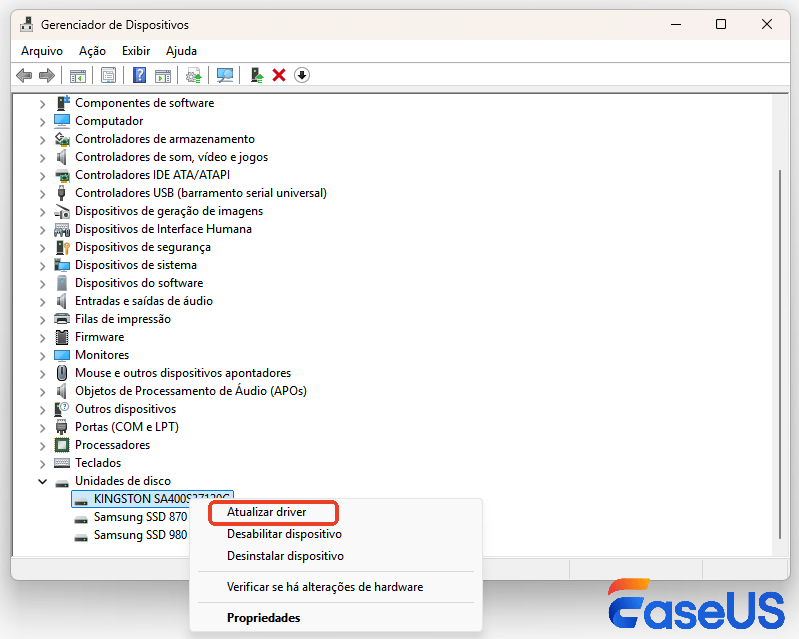
Task: Click the red X uninstall device icon
Action: pyautogui.click(x=279, y=75)
